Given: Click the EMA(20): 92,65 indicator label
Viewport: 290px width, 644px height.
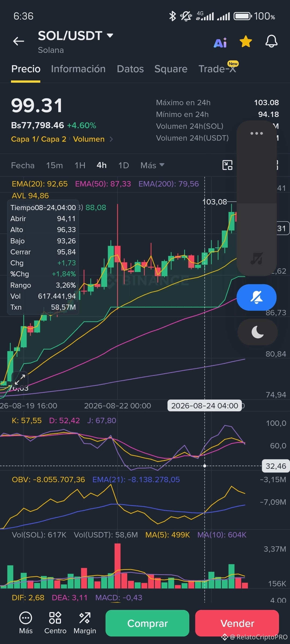Looking at the screenshot, I should 40,184.
